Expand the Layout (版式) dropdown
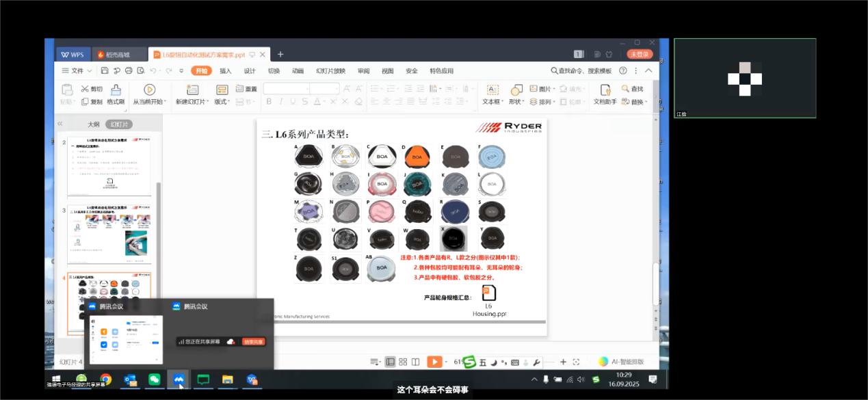The image size is (868, 400). [x=222, y=102]
